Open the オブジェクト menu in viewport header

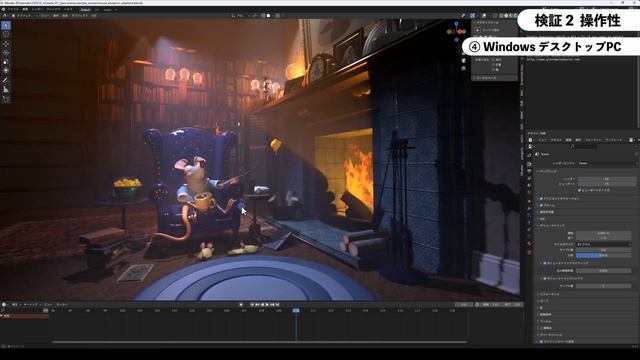coord(80,16)
